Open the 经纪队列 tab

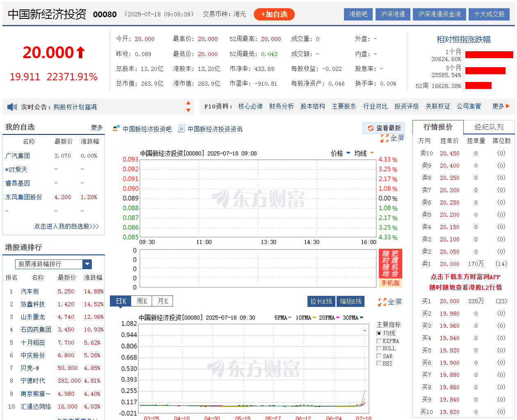click(x=489, y=127)
